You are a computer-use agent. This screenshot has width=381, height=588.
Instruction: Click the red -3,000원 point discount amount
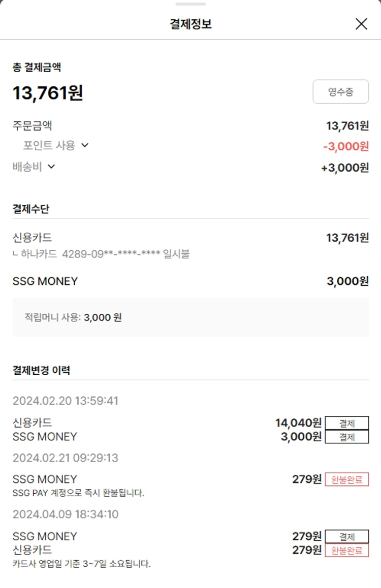pyautogui.click(x=346, y=146)
